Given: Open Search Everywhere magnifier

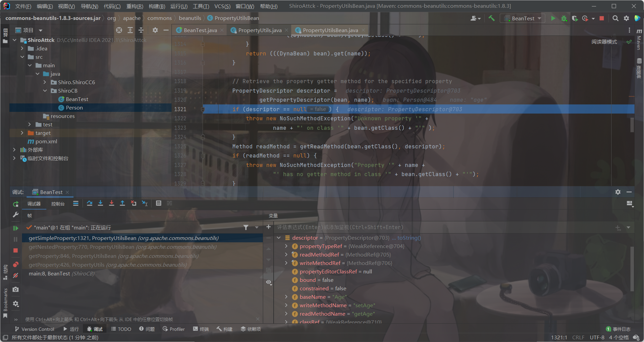Looking at the screenshot, I should click(616, 18).
